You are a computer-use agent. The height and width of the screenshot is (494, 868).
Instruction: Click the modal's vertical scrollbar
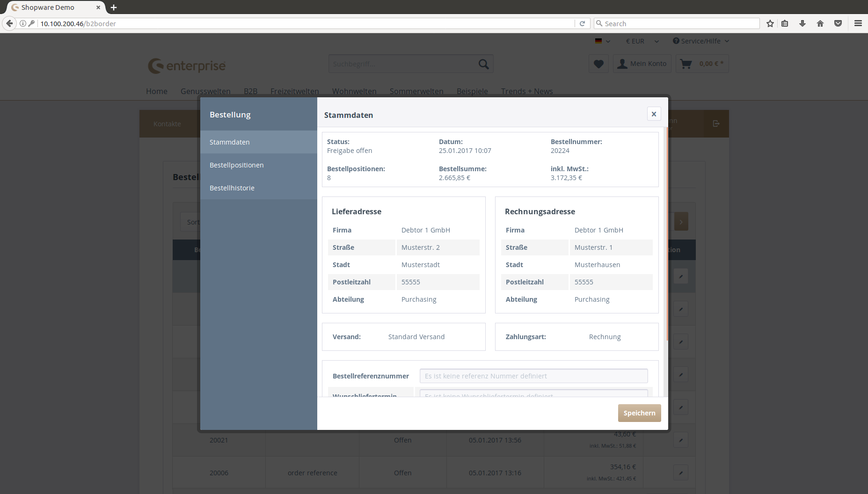pos(666,234)
